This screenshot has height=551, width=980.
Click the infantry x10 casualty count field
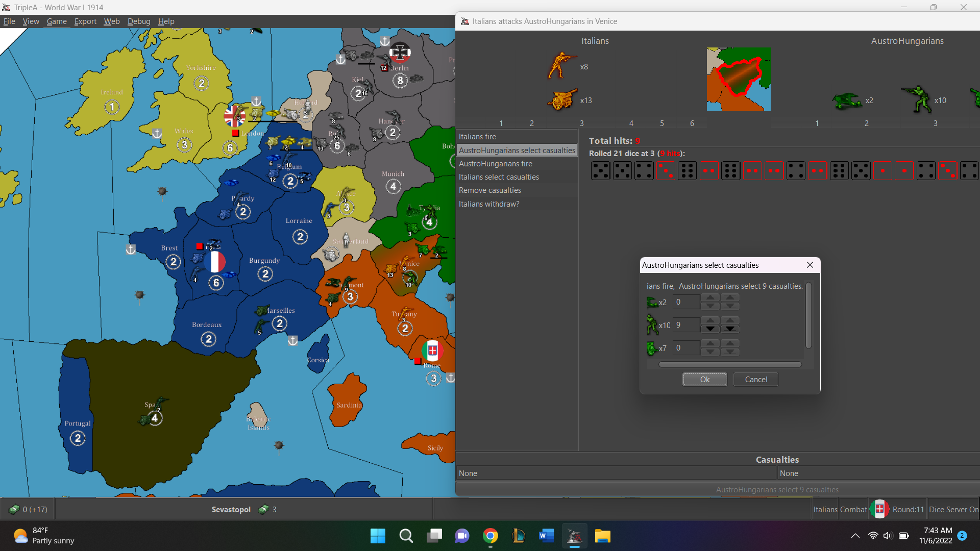pyautogui.click(x=686, y=325)
